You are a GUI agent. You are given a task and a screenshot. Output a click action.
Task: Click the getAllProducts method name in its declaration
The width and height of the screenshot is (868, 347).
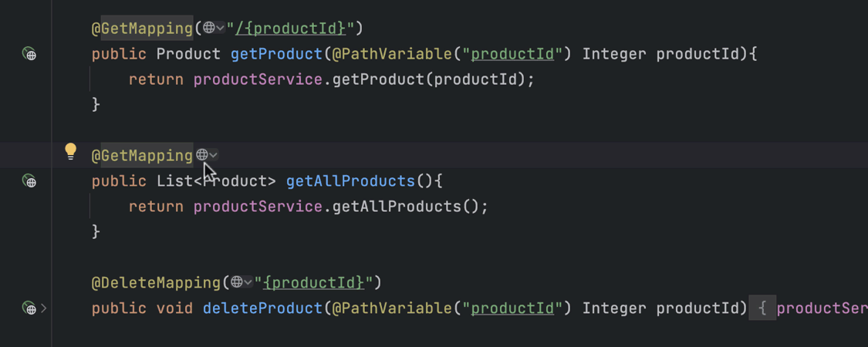(350, 181)
